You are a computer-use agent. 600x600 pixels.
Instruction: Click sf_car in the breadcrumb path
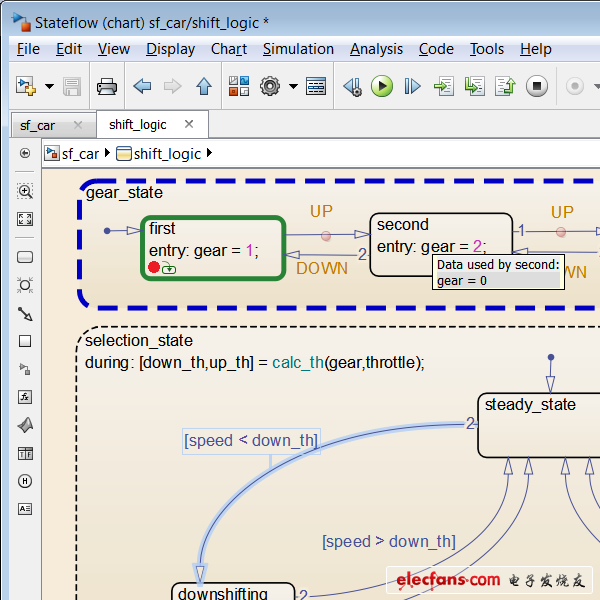pyautogui.click(x=80, y=154)
